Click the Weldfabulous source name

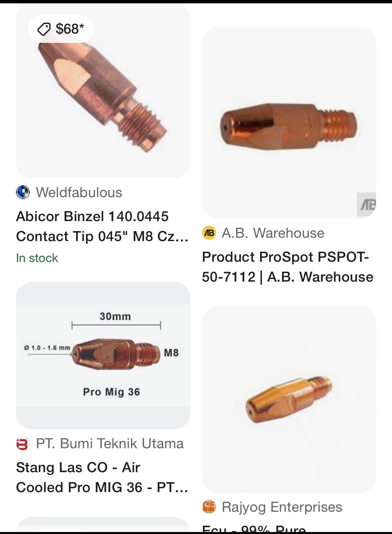[79, 193]
